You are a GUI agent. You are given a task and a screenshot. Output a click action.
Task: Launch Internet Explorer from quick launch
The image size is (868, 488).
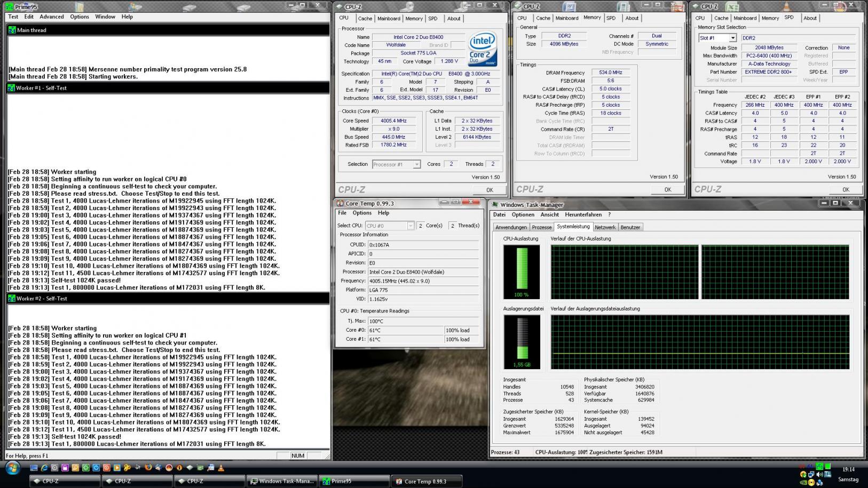pyautogui.click(x=44, y=468)
